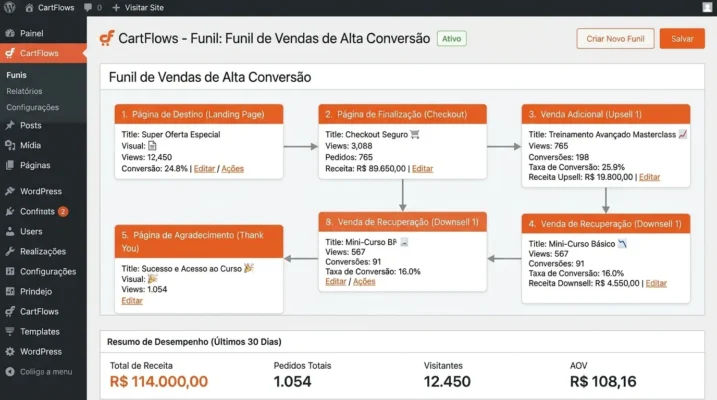Open Configurações submenu under CartFlows
The height and width of the screenshot is (400, 717).
click(32, 107)
